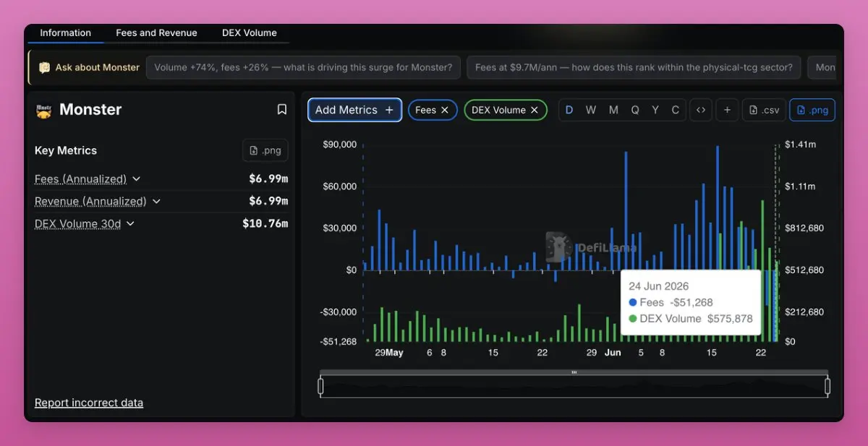Switch chart to Yearly interval
The height and width of the screenshot is (446, 868).
[x=655, y=110]
